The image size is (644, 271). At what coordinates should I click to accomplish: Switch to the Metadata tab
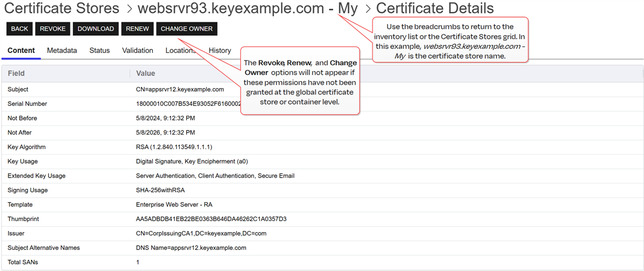(62, 51)
